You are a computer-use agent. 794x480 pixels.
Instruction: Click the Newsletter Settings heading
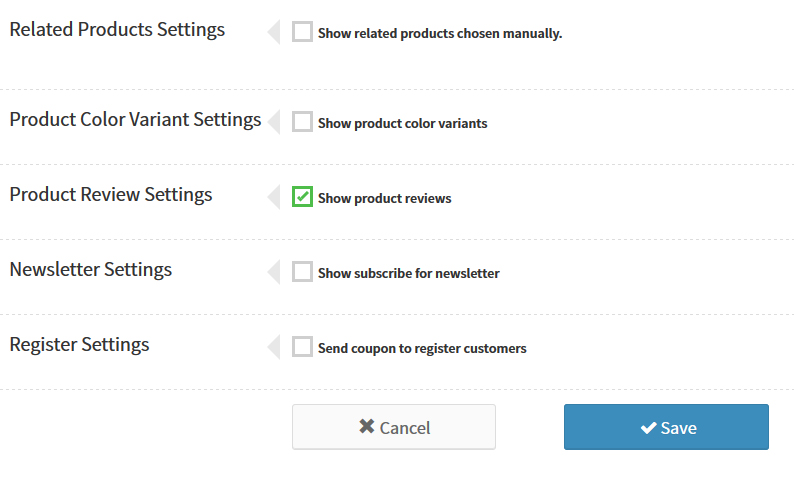coord(91,269)
